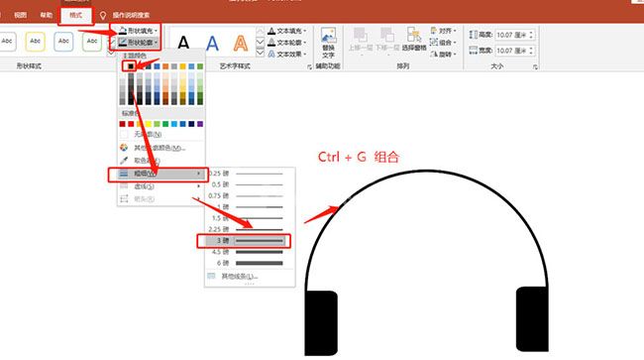The height and width of the screenshot is (360, 644).
Task: Open the 形状填充 shape fill dropdown
Action: tap(138, 31)
